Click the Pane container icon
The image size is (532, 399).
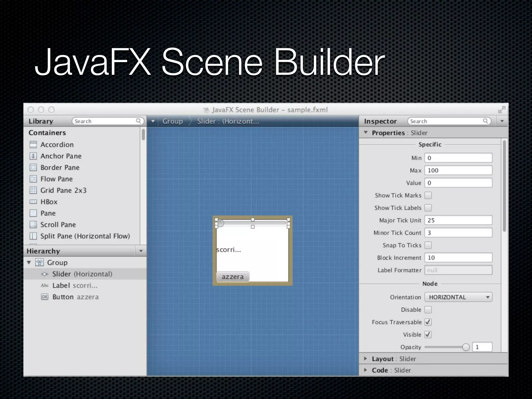(x=33, y=213)
